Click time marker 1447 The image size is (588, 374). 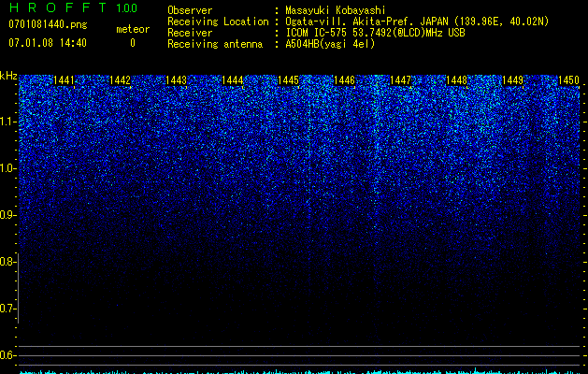400,80
